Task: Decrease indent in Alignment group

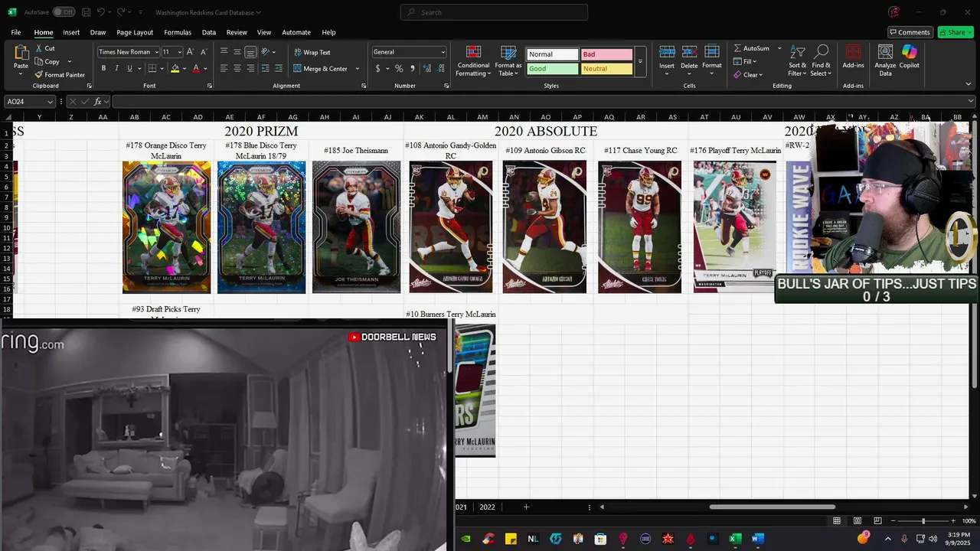Action: (265, 68)
